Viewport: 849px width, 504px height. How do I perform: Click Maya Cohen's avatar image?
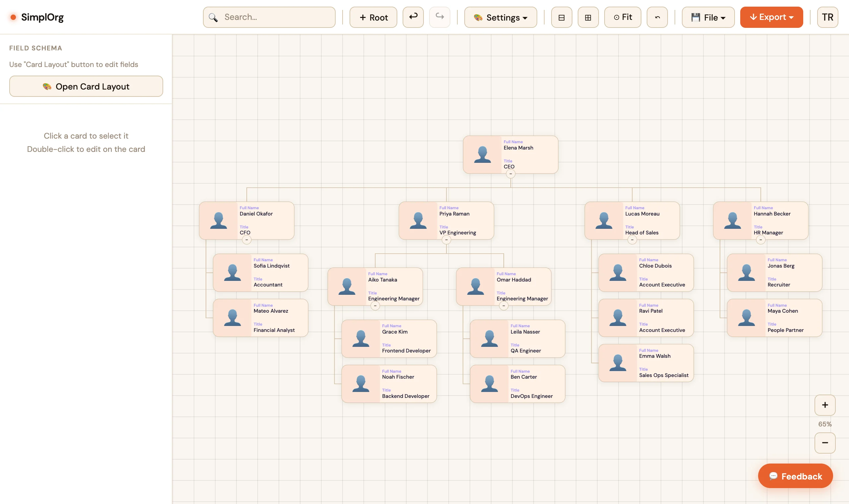(x=747, y=318)
